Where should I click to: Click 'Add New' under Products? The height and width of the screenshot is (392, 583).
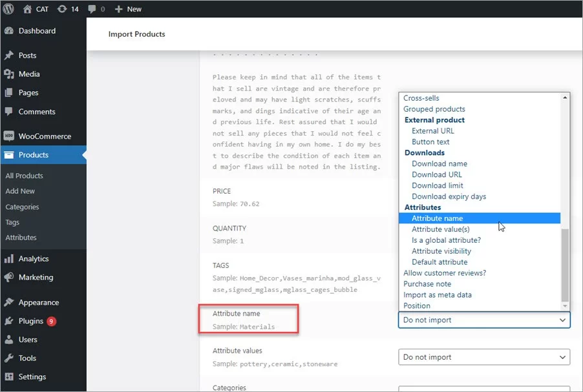(19, 191)
